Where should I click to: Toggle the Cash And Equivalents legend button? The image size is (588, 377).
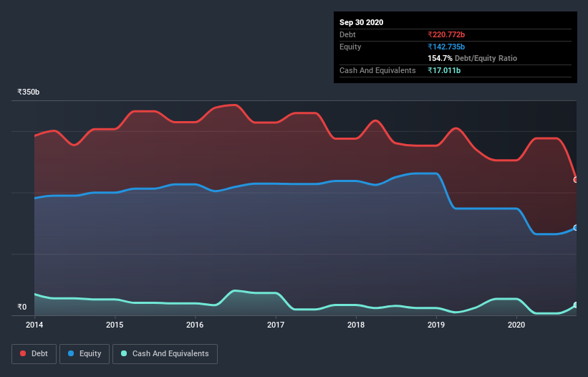click(x=165, y=354)
